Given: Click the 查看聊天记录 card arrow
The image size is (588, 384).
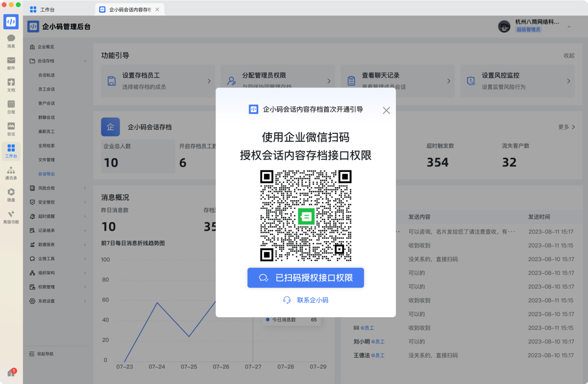Looking at the screenshot, I should 449,81.
